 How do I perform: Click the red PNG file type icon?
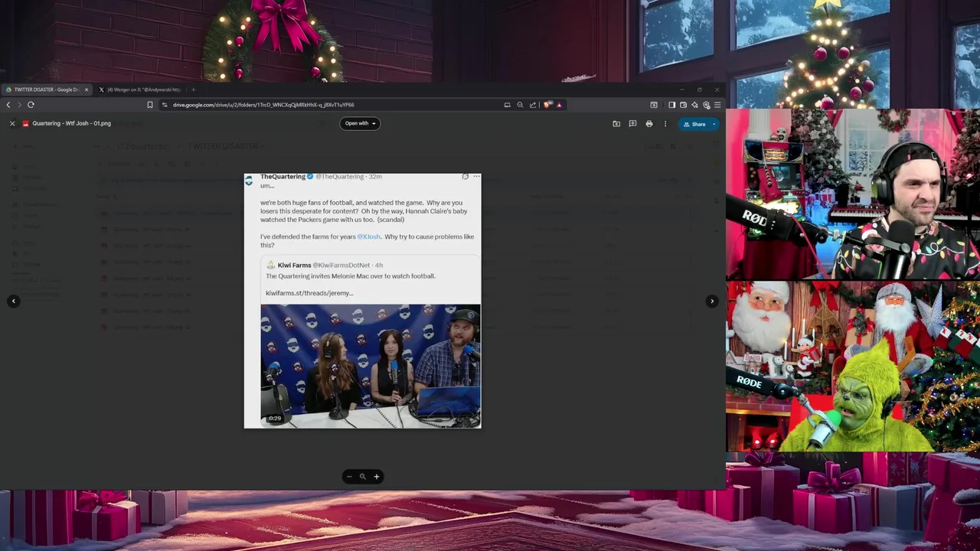coord(25,123)
